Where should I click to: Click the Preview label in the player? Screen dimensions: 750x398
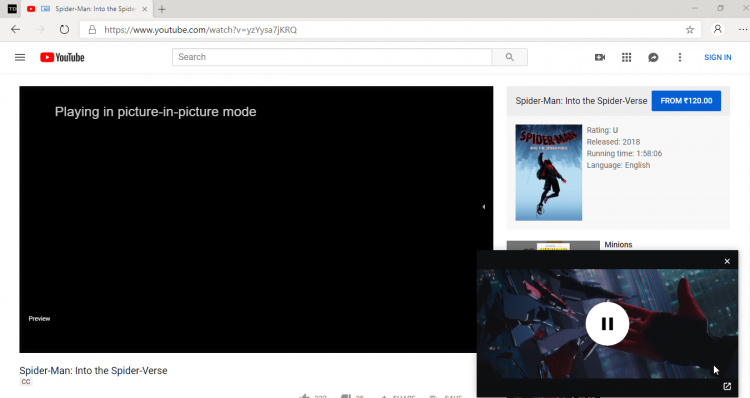(x=39, y=319)
